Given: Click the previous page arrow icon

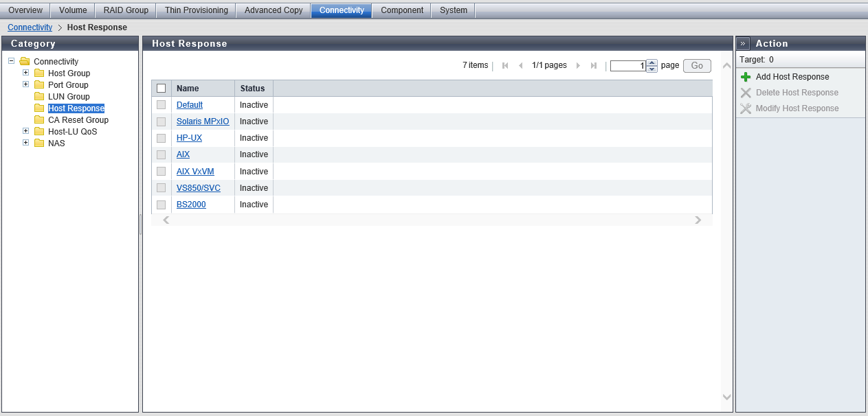Looking at the screenshot, I should 521,66.
